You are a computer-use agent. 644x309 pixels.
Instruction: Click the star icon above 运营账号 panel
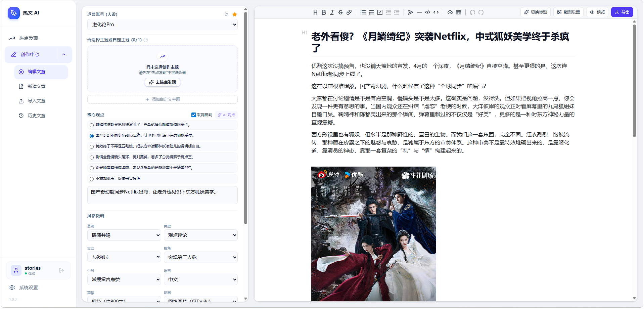point(235,14)
